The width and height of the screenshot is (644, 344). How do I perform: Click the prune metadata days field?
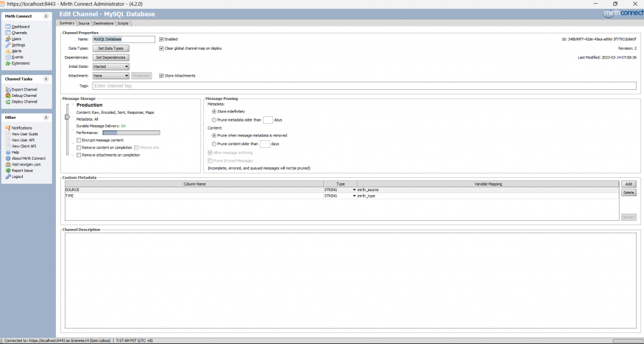pyautogui.click(x=268, y=120)
